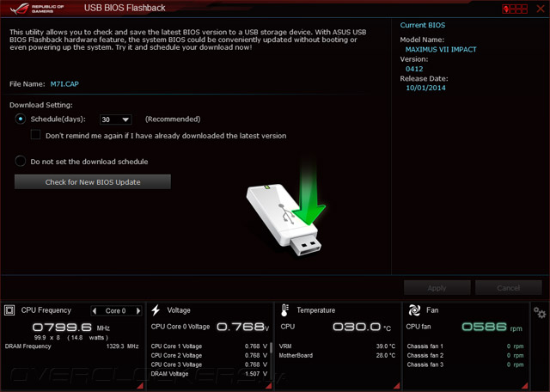The image size is (550, 392).
Task: Click Check for New BIOS Update button
Action: point(93,181)
